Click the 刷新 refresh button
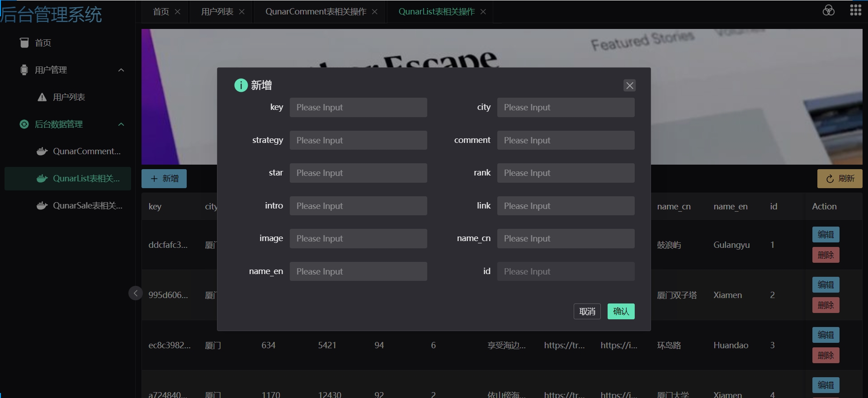The image size is (868, 398). 840,179
